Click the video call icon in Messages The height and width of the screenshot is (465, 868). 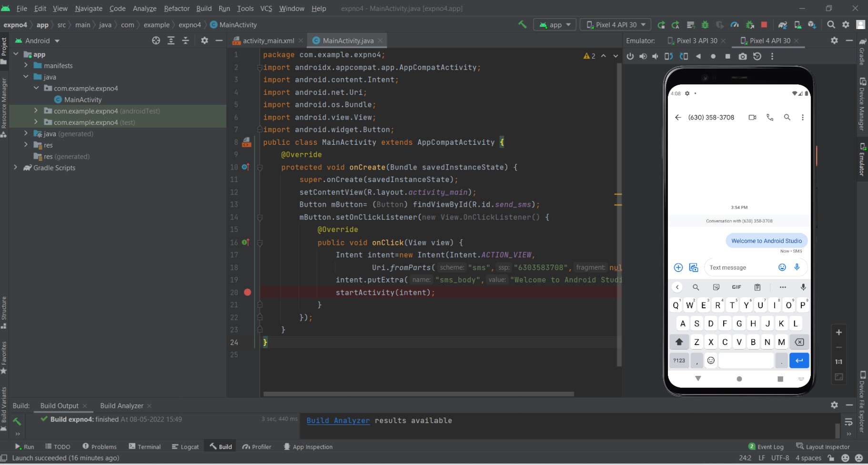752,117
